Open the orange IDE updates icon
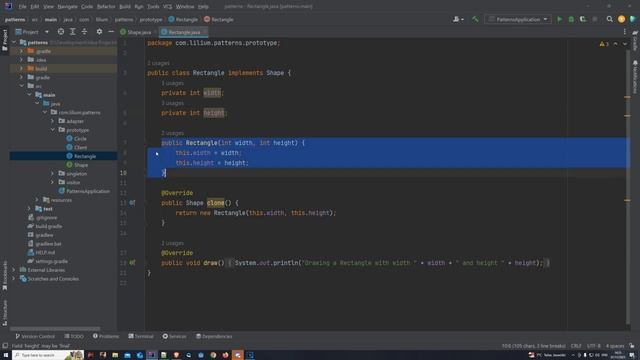Viewport: 640px width, 360px height. point(621,19)
